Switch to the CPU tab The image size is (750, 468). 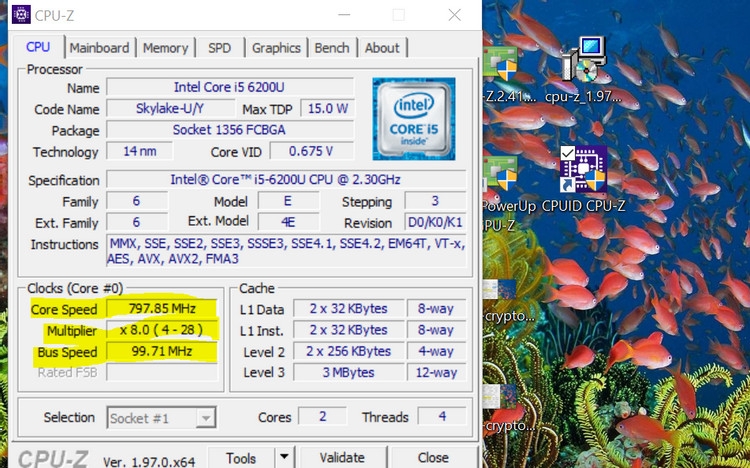point(38,47)
